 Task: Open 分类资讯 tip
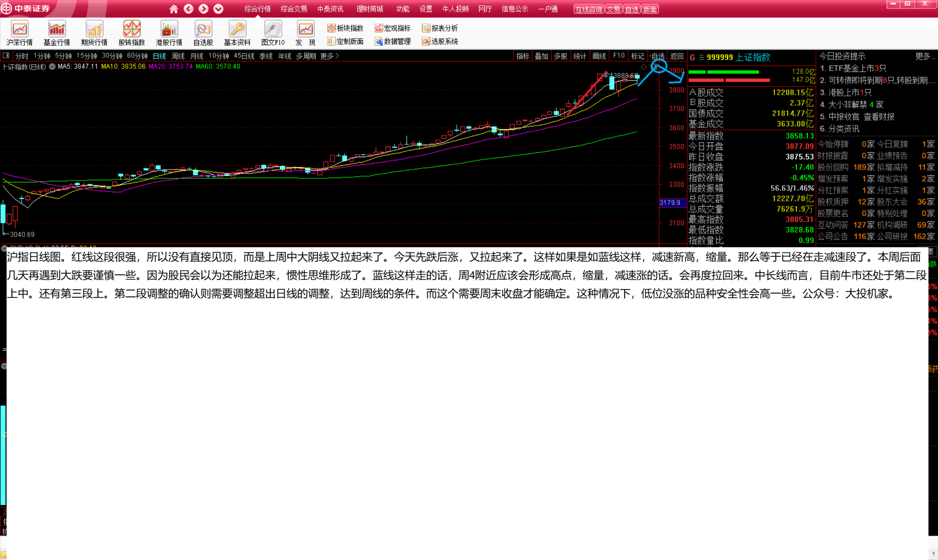pos(839,129)
